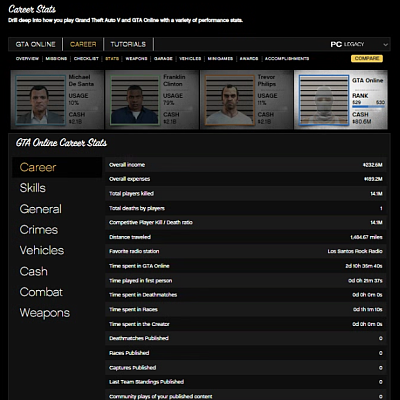Viewport: 400px width, 400px height.
Task: Select Skills in the stats sidebar
Action: point(32,188)
